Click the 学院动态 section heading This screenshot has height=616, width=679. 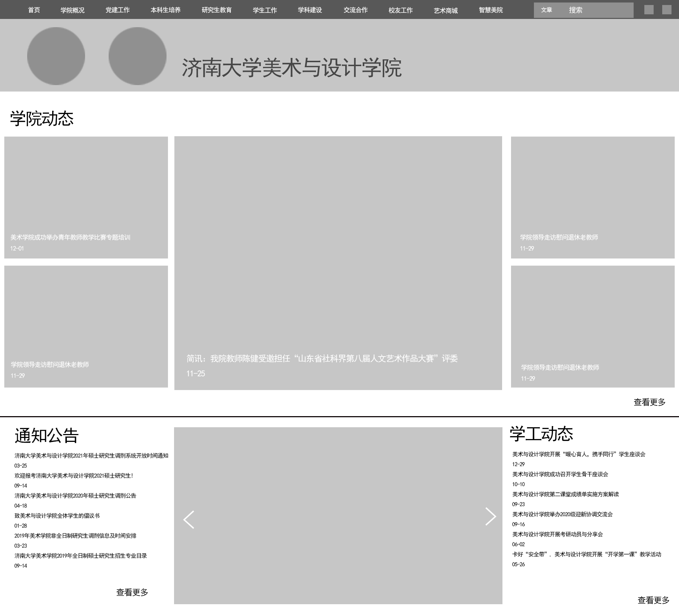coord(42,118)
